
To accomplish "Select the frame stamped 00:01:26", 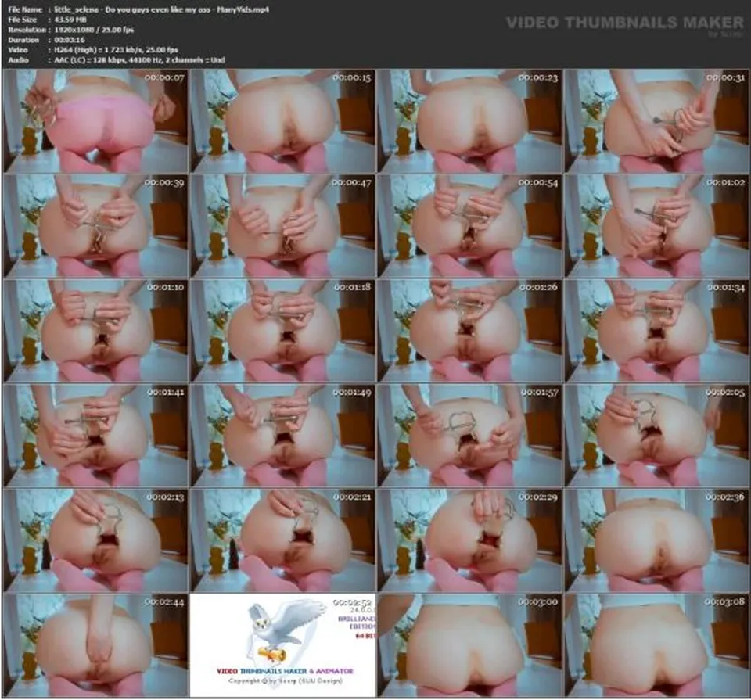I will pyautogui.click(x=470, y=330).
